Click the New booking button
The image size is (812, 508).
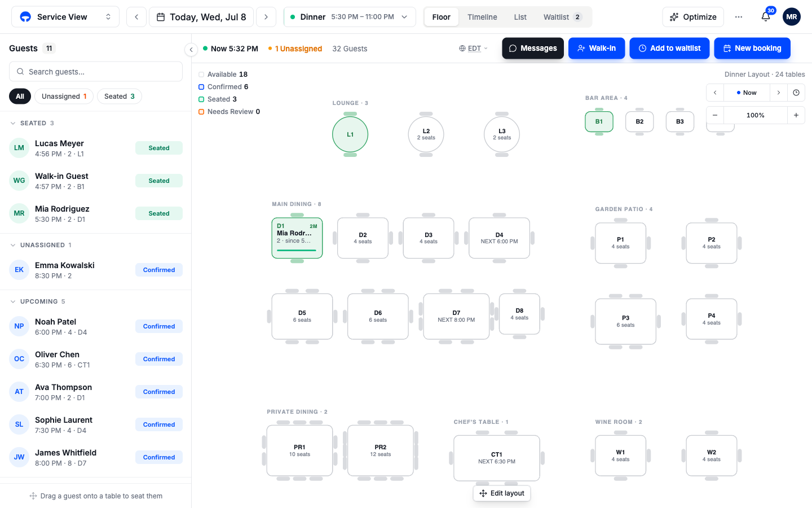tap(752, 49)
